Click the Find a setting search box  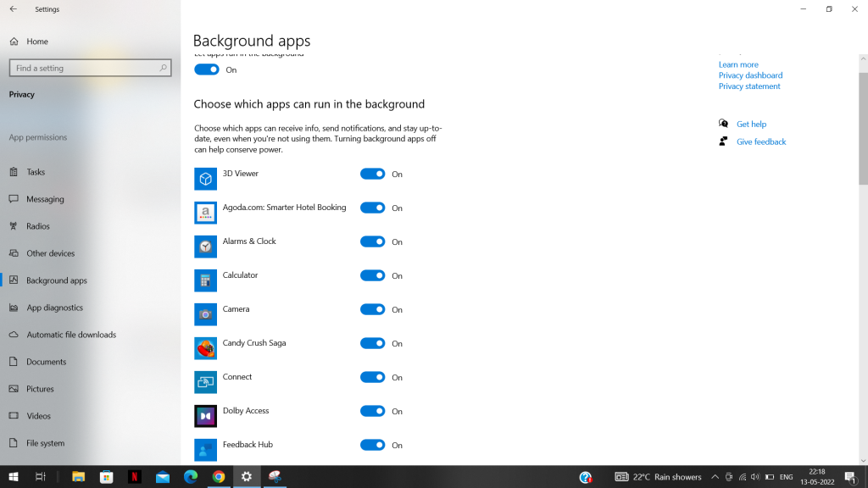coord(85,68)
